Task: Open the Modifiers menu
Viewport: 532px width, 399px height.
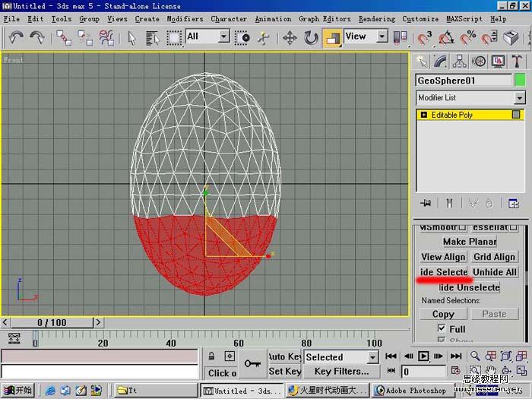Action: [x=185, y=19]
